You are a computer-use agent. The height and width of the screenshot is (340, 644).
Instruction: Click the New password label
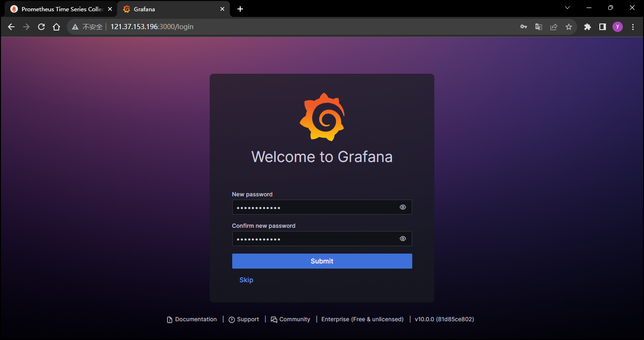[252, 194]
